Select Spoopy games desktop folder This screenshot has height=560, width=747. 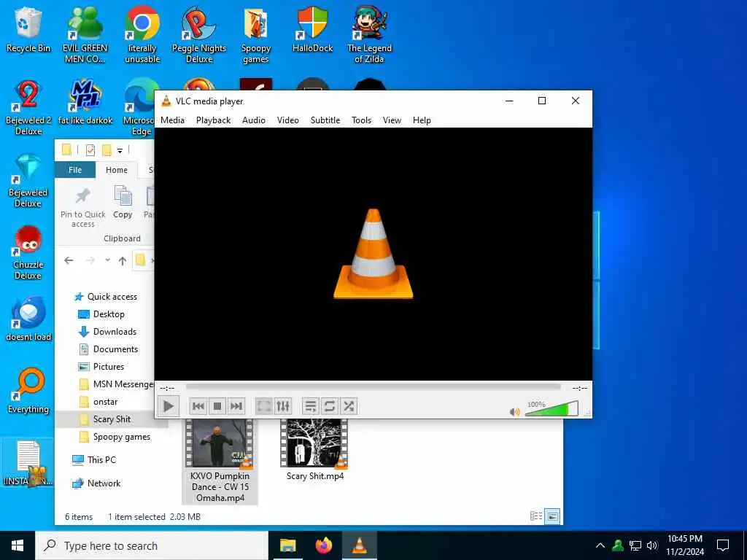pyautogui.click(x=256, y=35)
